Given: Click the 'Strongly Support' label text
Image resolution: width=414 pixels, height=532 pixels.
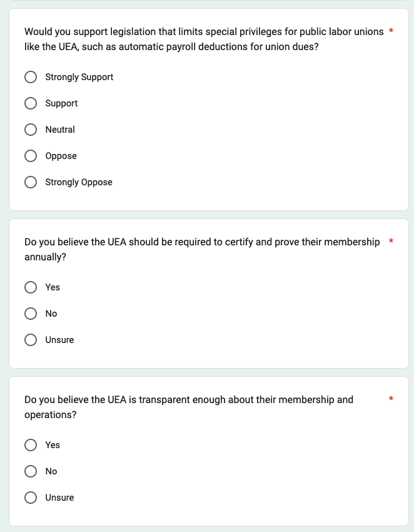Looking at the screenshot, I should (x=79, y=77).
